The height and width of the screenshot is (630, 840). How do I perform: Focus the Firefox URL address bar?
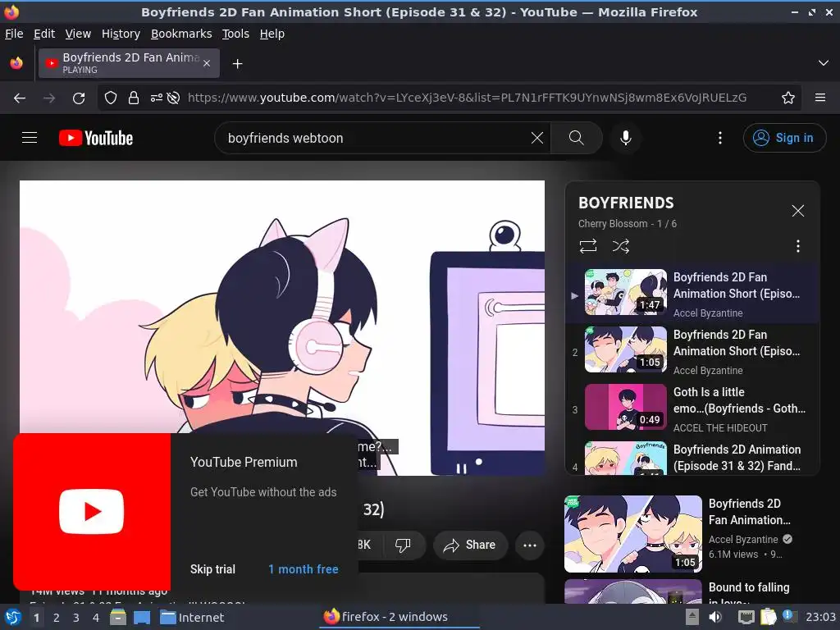click(x=467, y=98)
